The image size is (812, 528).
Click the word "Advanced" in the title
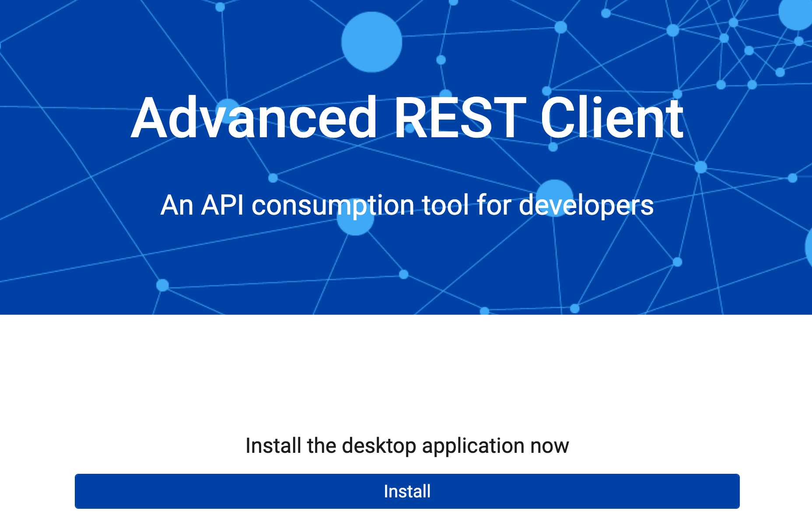254,118
